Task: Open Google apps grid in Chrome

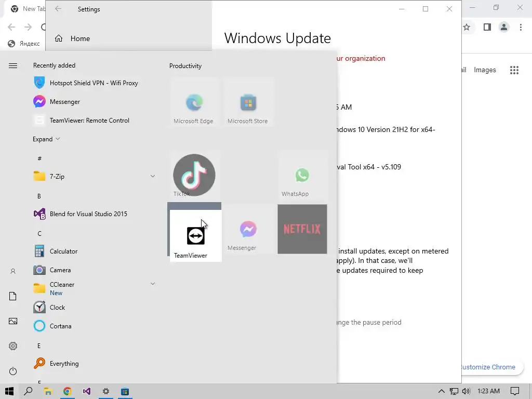Action: pos(514,70)
